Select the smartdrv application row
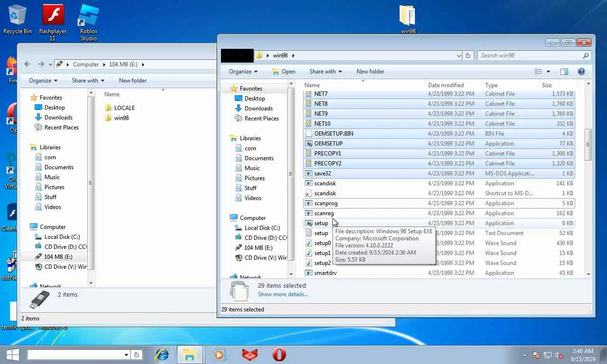The width and height of the screenshot is (607, 364). pyautogui.click(x=439, y=273)
